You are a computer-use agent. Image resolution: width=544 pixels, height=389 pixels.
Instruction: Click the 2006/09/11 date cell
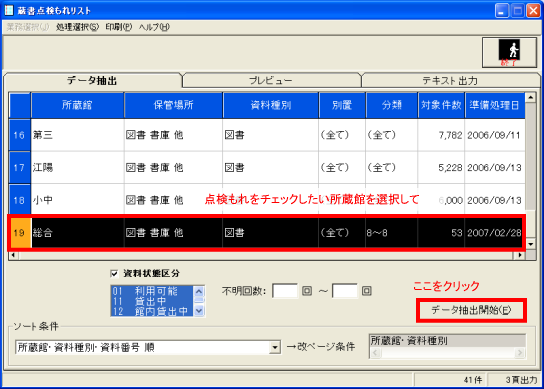[x=495, y=135]
